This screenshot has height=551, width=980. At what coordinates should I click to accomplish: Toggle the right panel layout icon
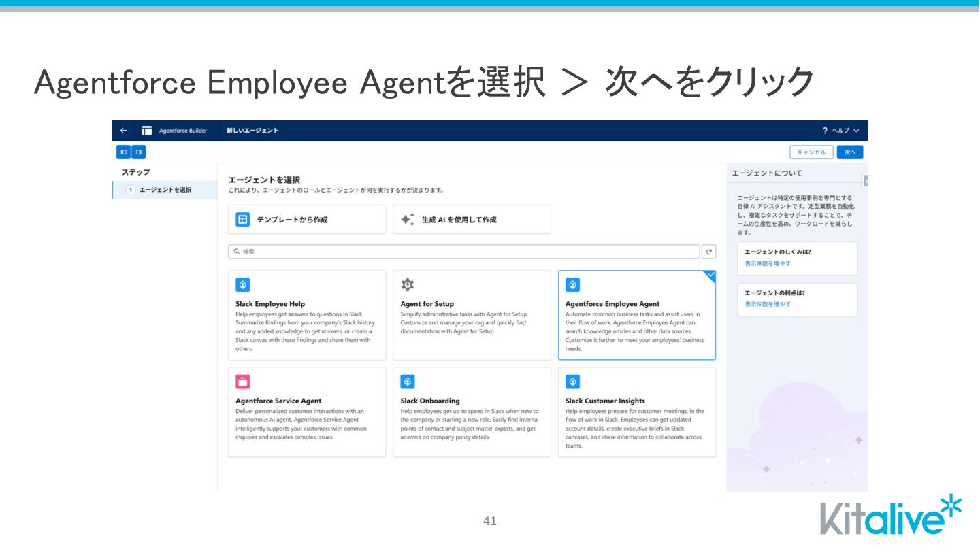click(x=138, y=152)
